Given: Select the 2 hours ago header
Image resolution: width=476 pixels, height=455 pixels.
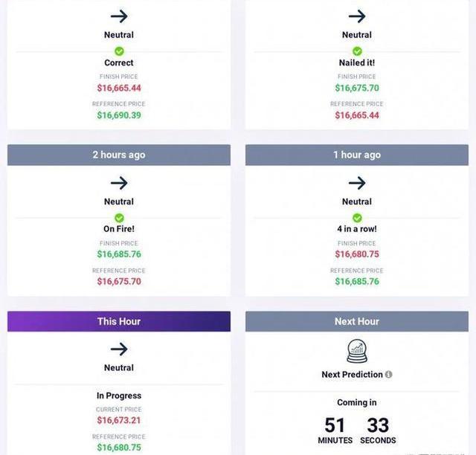Looking at the screenshot, I should [119, 155].
